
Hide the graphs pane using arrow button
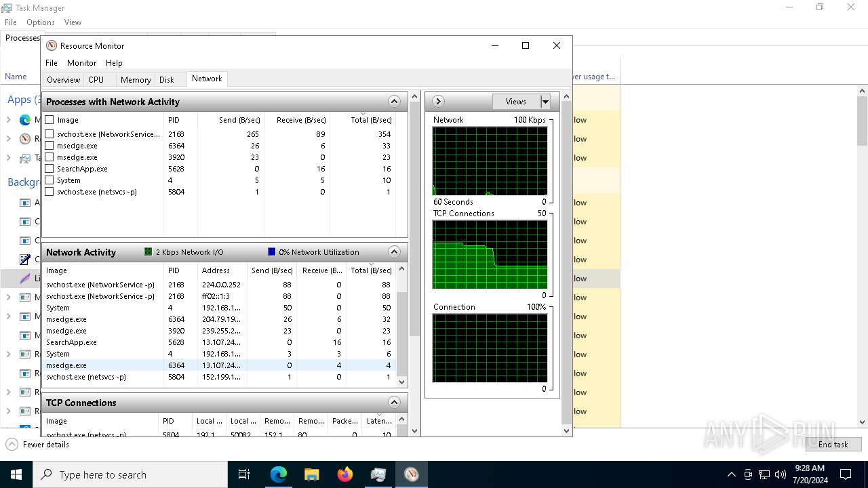click(x=438, y=102)
